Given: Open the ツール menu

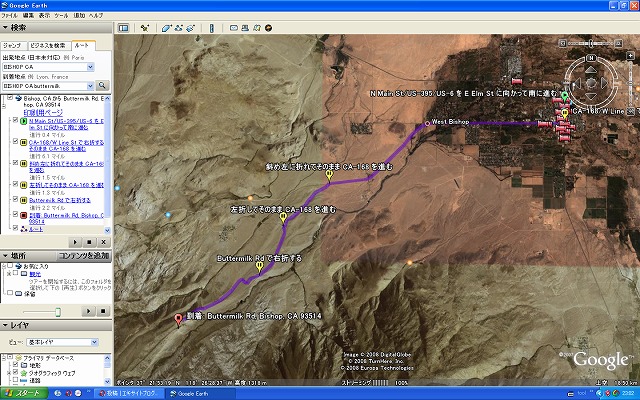Looking at the screenshot, I should pyautogui.click(x=61, y=16).
